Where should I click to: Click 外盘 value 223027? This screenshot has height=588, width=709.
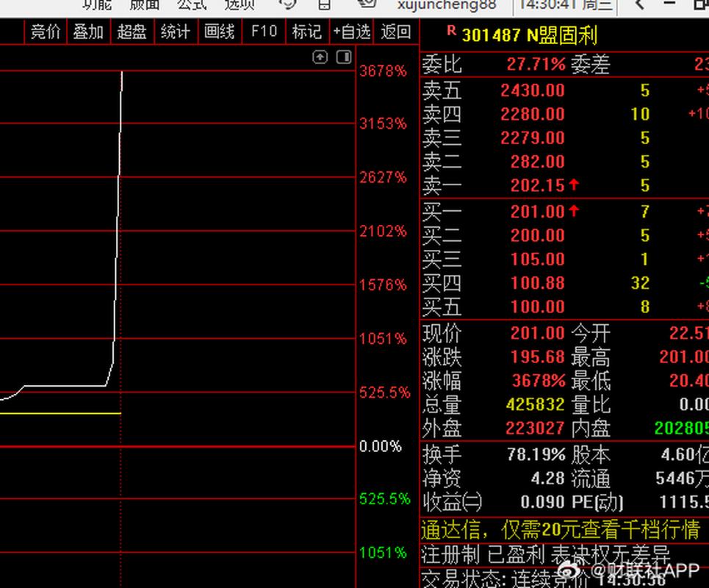(x=536, y=429)
